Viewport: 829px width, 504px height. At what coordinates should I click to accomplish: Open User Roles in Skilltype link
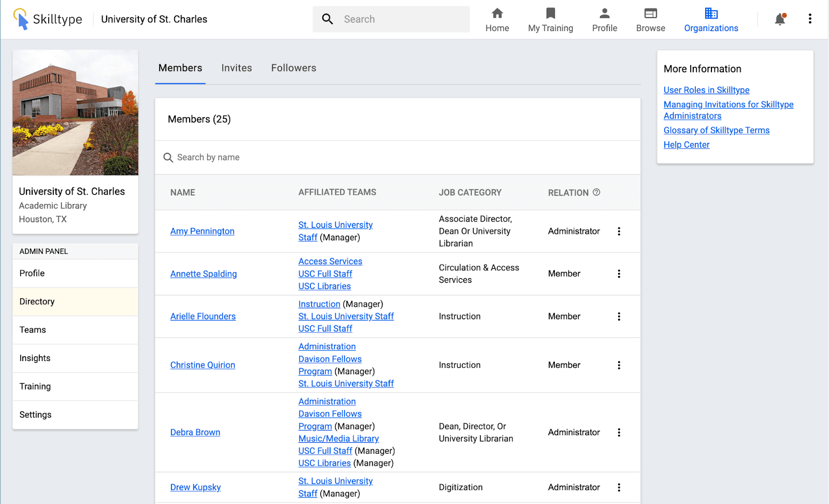(707, 90)
